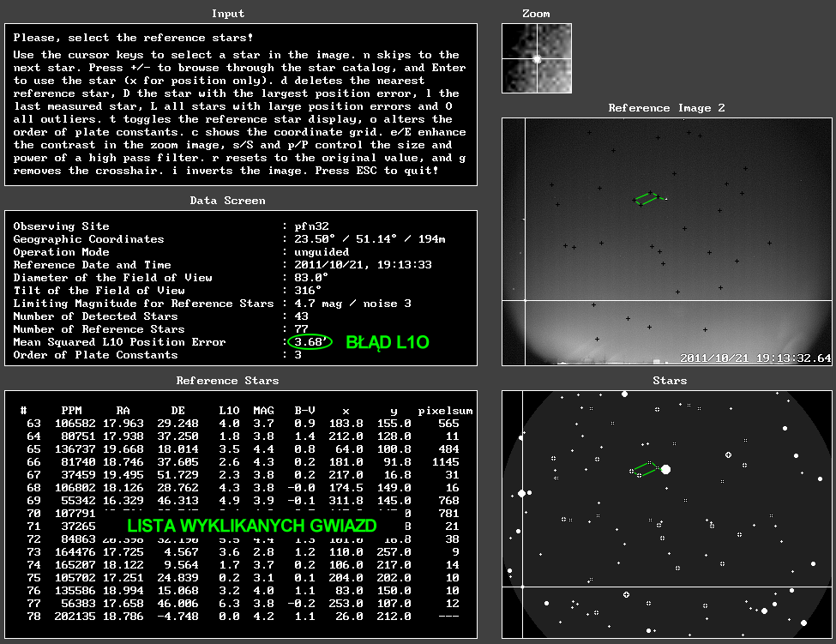Click the observing site value 'pfn32'
836x644 pixels.
312,226
